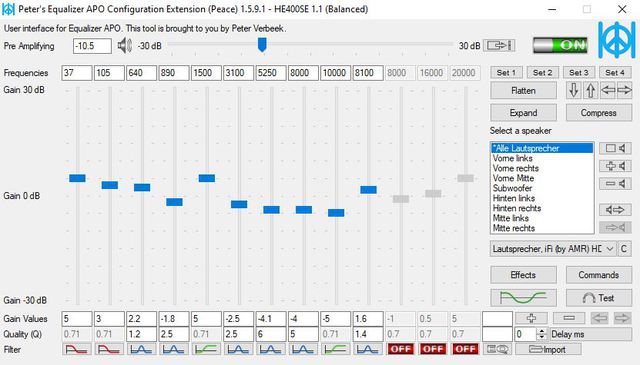Open the green graph window button
This screenshot has height=365, width=640.
(523, 298)
